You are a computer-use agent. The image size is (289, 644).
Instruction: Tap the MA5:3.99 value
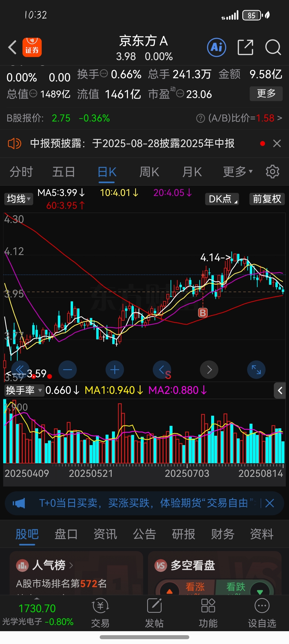(61, 193)
